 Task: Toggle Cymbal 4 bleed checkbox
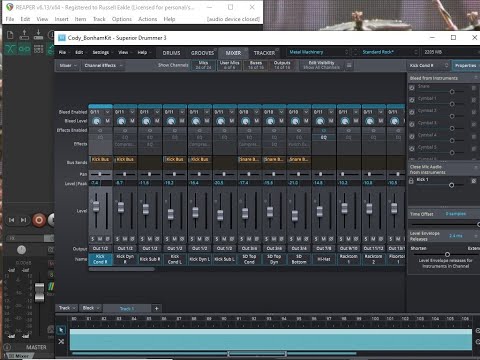coord(412,136)
